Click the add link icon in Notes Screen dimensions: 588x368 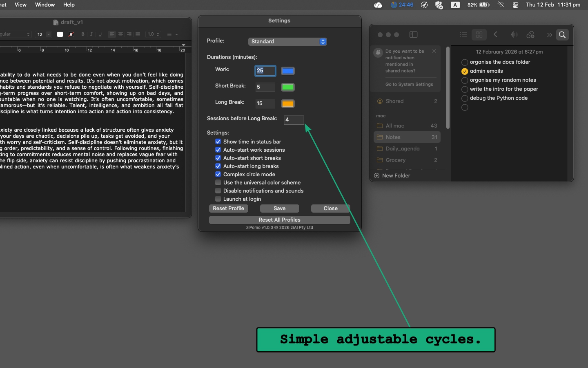(x=530, y=35)
